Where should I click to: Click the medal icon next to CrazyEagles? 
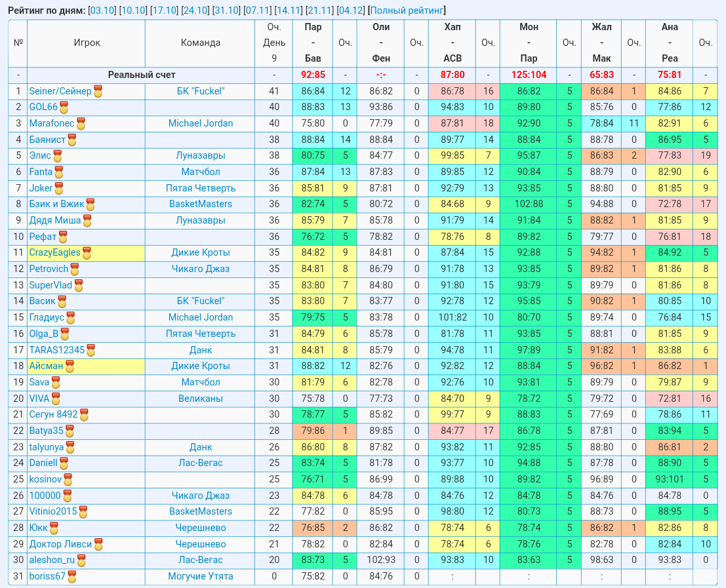[87, 254]
